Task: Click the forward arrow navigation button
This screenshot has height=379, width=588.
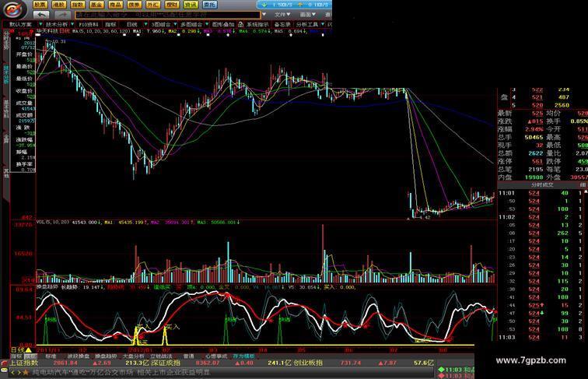Action: pyautogui.click(x=63, y=15)
